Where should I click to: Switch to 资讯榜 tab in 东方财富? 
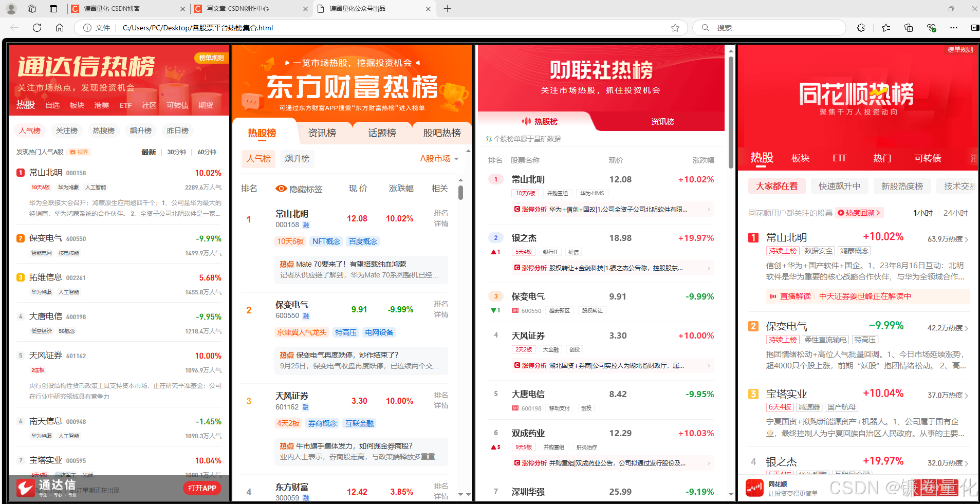point(322,133)
